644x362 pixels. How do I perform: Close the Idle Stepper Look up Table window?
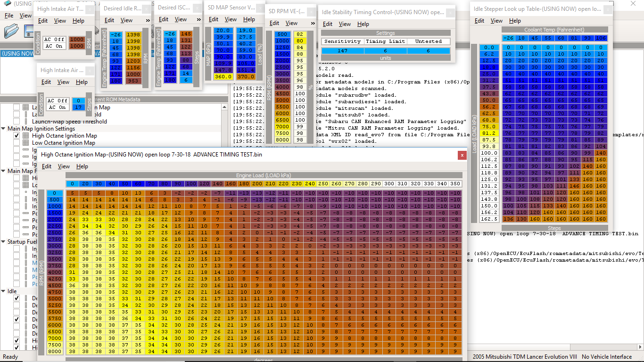(x=608, y=9)
